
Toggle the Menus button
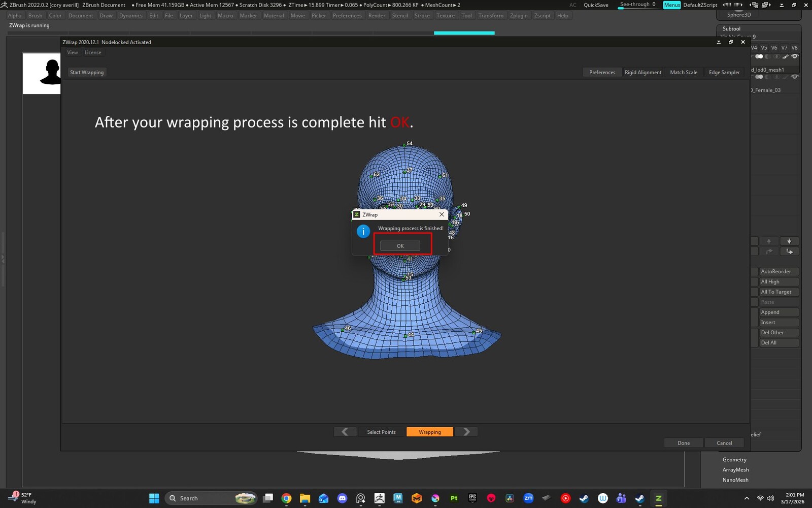(672, 5)
